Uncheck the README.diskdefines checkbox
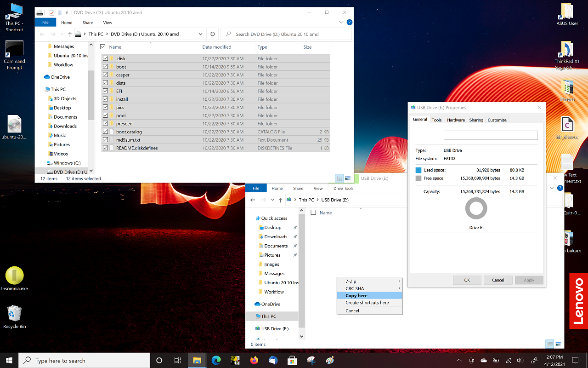The height and width of the screenshot is (368, 588). click(x=106, y=148)
